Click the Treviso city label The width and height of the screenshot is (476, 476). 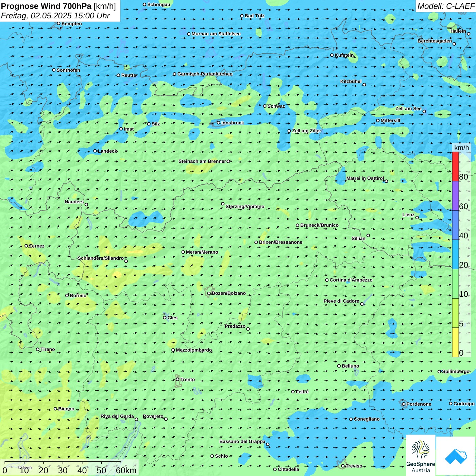pyautogui.click(x=354, y=466)
